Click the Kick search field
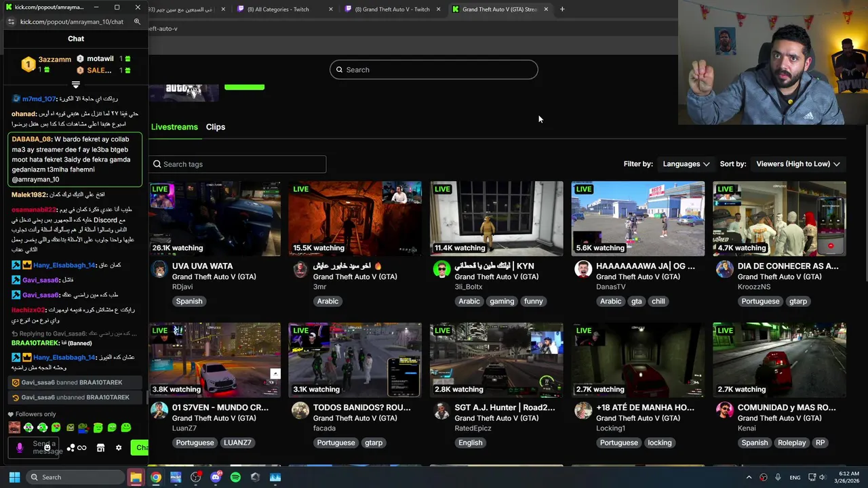The image size is (868, 488). (x=434, y=70)
